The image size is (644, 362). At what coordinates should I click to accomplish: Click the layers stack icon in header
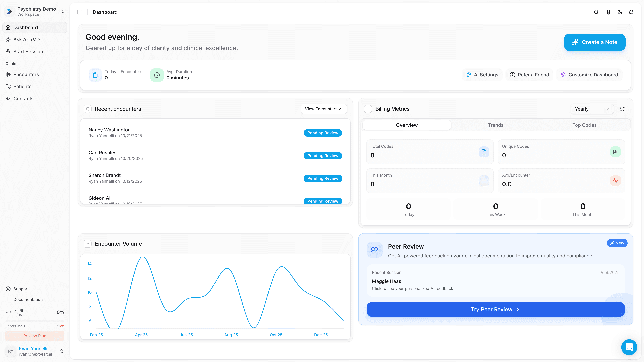point(608,12)
